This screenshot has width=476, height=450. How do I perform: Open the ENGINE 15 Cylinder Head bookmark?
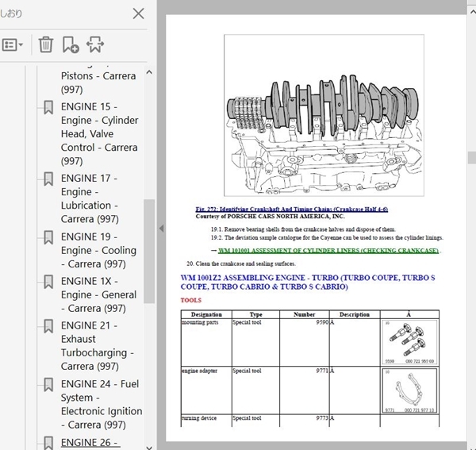click(x=99, y=133)
